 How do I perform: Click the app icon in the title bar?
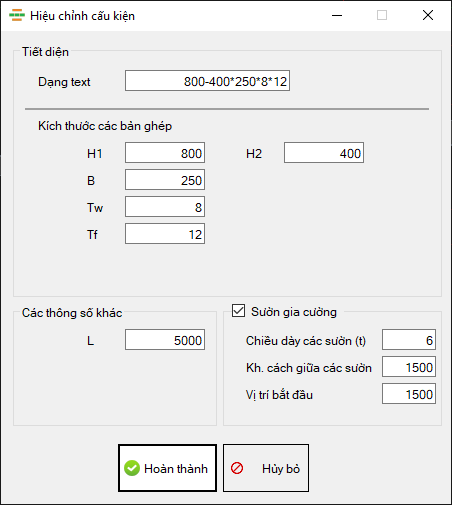pos(17,15)
